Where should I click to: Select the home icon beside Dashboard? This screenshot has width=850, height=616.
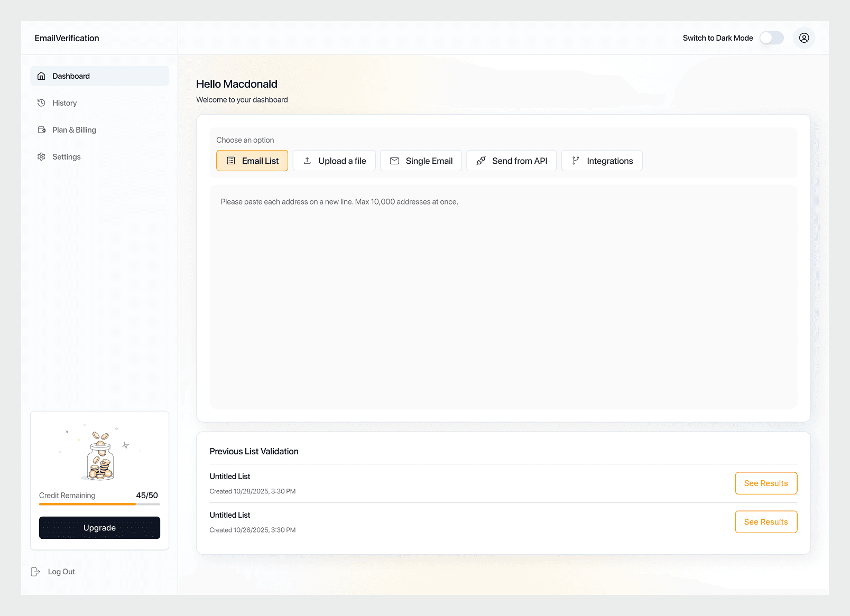42,76
